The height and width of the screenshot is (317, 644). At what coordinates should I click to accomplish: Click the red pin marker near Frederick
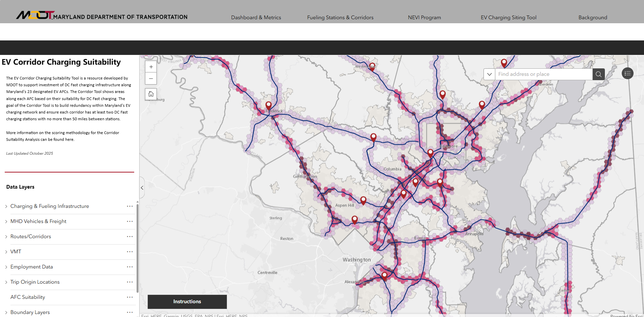pos(268,105)
